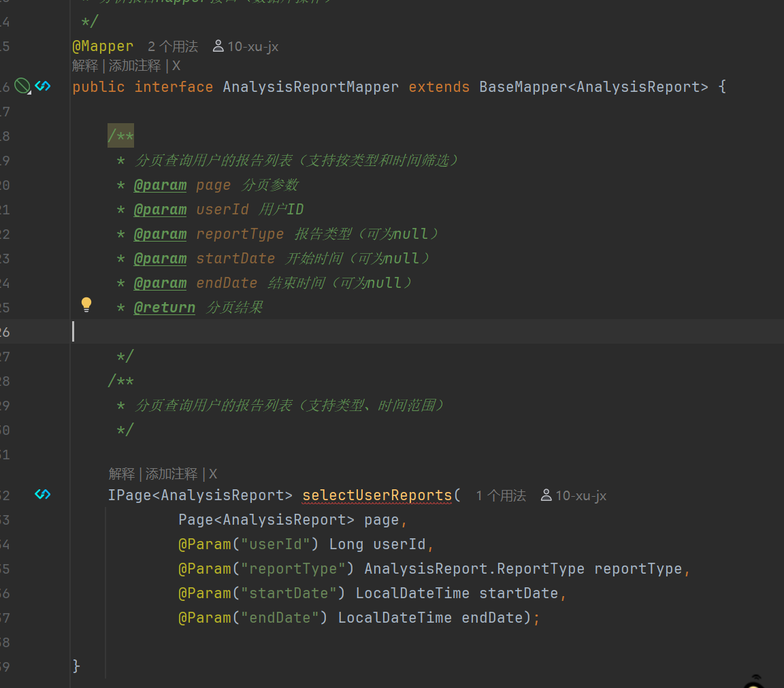Click author '10-xu-jx' beside selectUserReports
This screenshot has height=688, width=784.
pyautogui.click(x=581, y=495)
